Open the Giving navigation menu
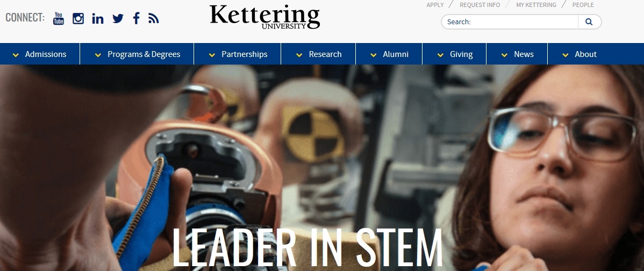The image size is (644, 271). pyautogui.click(x=454, y=54)
